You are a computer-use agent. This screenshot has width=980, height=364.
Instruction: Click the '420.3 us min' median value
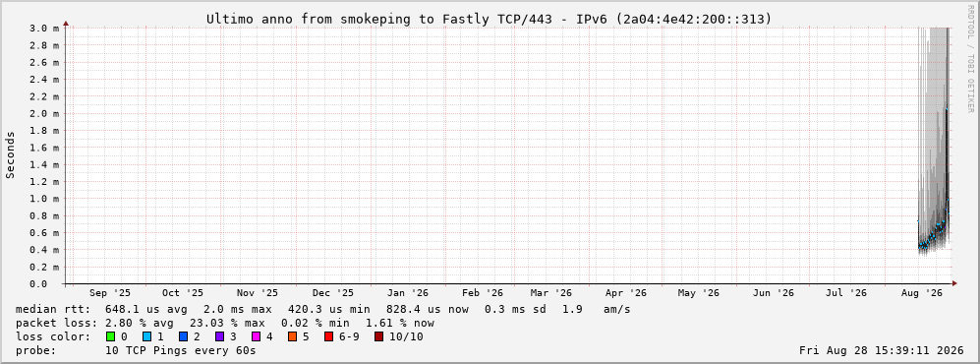[328, 310]
